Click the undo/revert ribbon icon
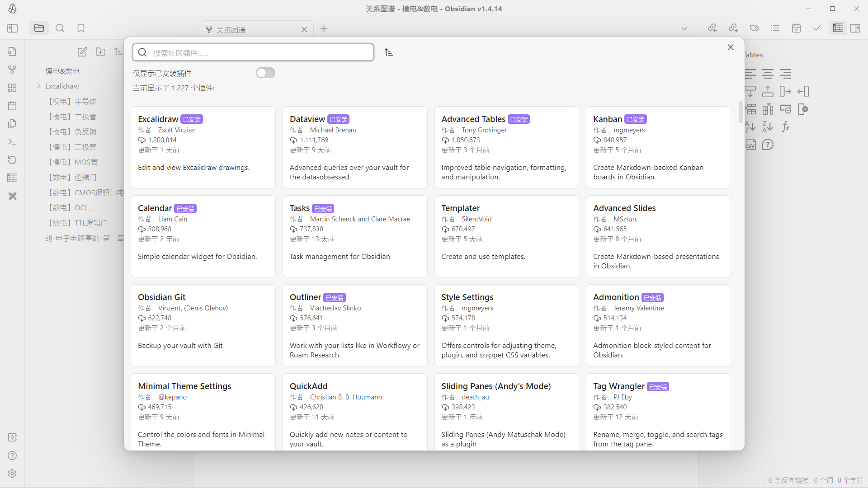Image resolution: width=868 pixels, height=488 pixels. pos(12,160)
